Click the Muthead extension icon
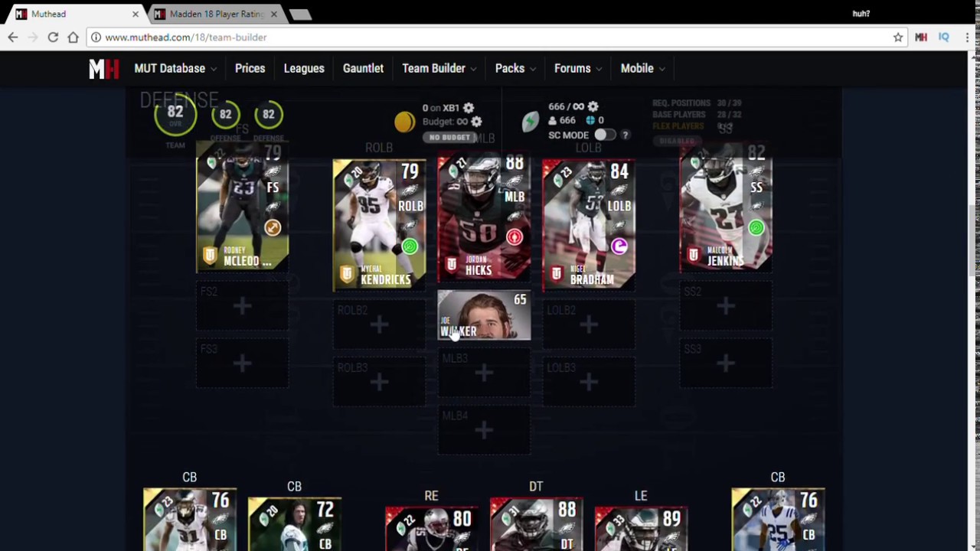The image size is (980, 551). point(921,37)
